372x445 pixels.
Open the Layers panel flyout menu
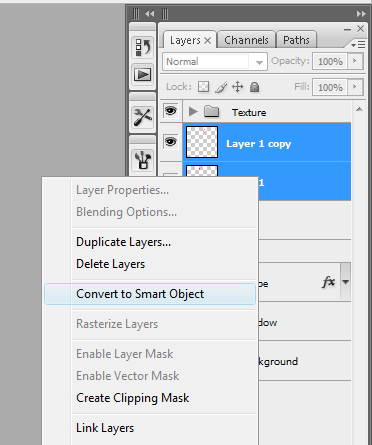pos(358,44)
